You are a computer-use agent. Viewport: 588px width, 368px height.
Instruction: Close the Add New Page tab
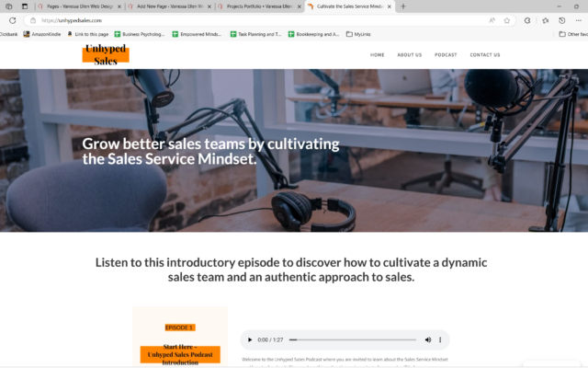click(209, 6)
